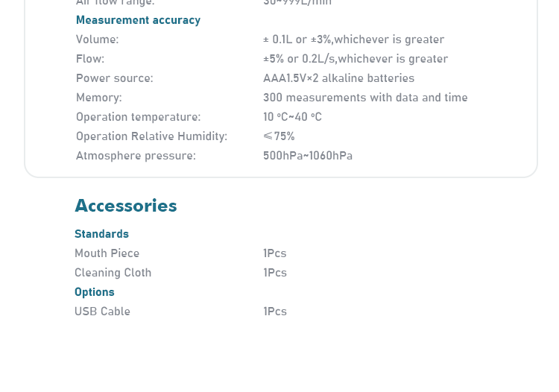Click the Operation Relative Humidity label

coord(151,136)
